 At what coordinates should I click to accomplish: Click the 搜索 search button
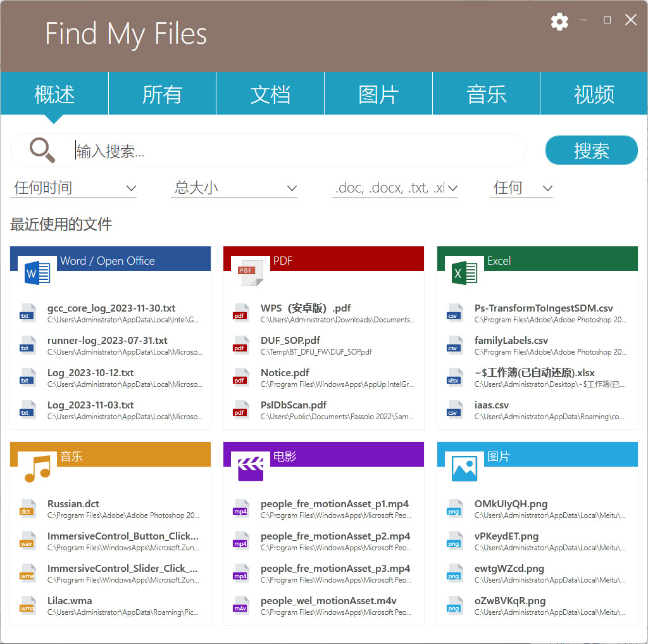coord(592,150)
